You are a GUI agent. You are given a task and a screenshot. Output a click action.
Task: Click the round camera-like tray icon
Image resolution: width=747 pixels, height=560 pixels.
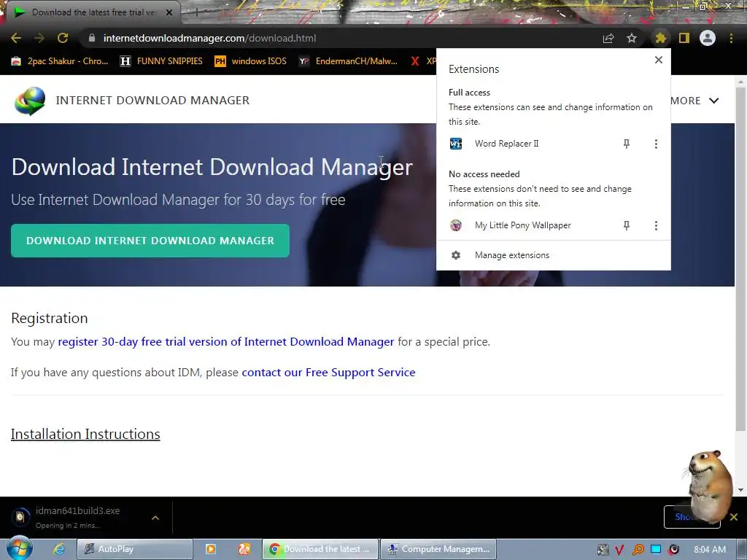tap(673, 550)
